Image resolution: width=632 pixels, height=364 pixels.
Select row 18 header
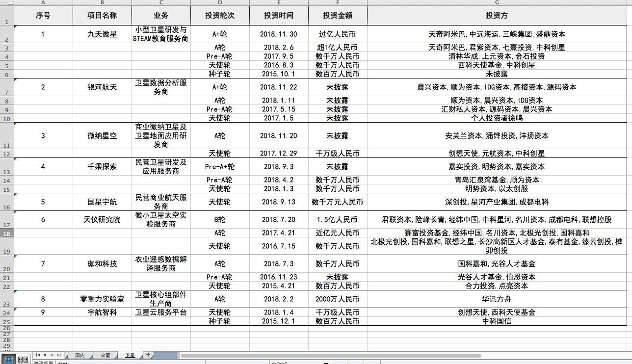[x=7, y=233]
